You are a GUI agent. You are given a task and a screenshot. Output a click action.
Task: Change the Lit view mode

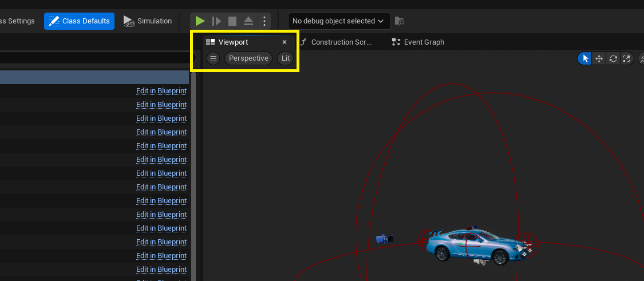tap(286, 58)
